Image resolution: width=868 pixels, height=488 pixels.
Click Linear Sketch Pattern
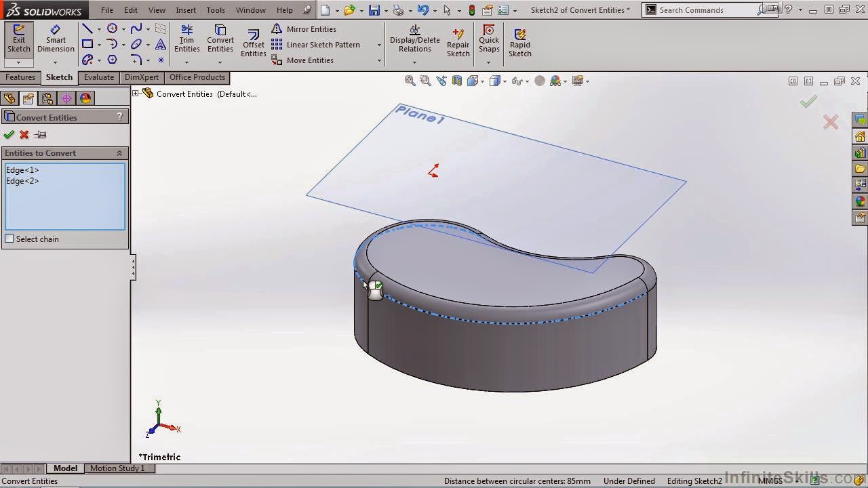pyautogui.click(x=316, y=45)
